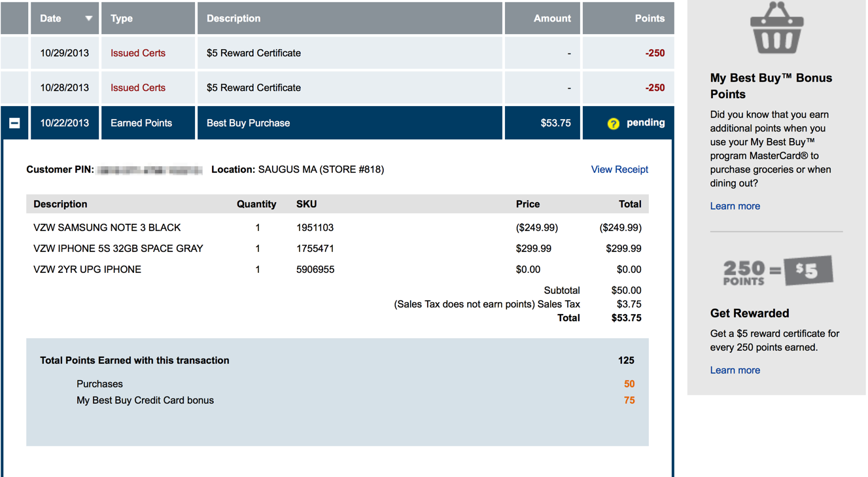
Task: Click the Get Rewarded heading
Action: pos(750,313)
